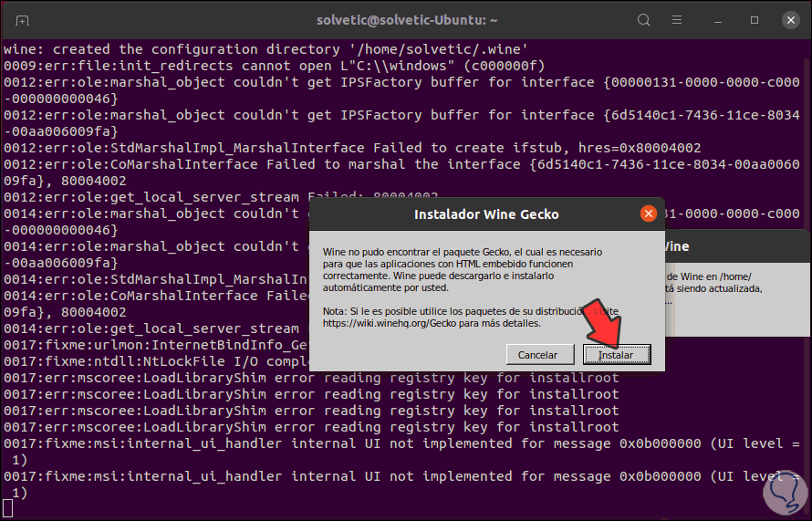812x521 pixels.
Task: Click the Cancelar button
Action: tap(538, 355)
